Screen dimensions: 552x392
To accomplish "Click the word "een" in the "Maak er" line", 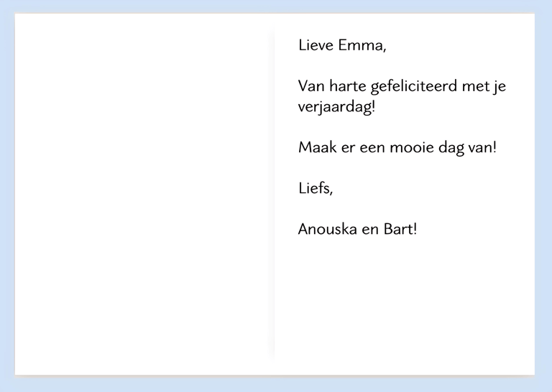I will (x=372, y=149).
